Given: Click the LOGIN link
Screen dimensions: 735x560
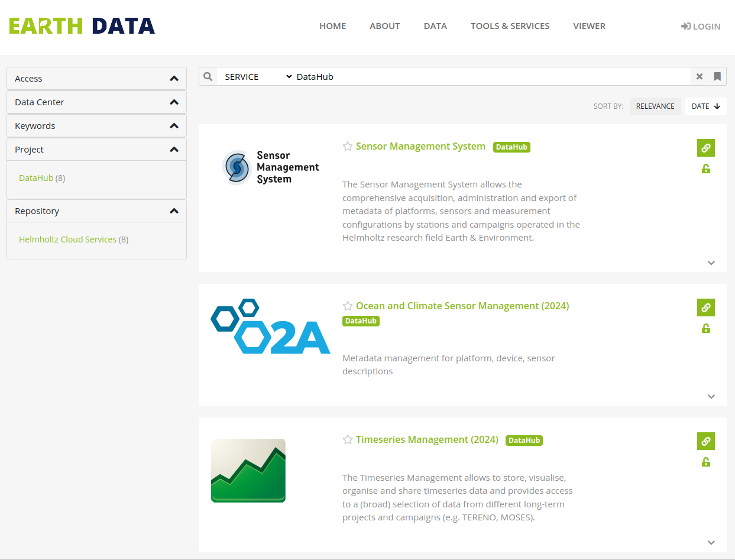Looking at the screenshot, I should point(701,26).
